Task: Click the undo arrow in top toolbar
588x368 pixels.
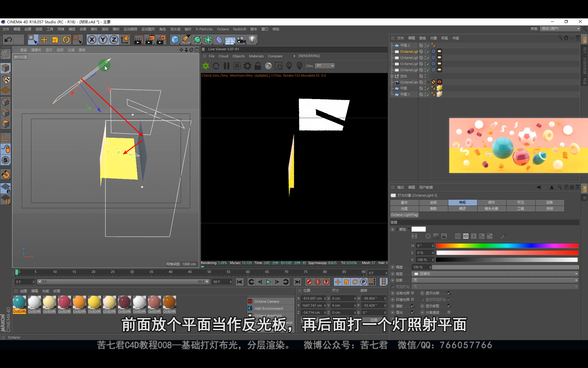Action: point(8,40)
